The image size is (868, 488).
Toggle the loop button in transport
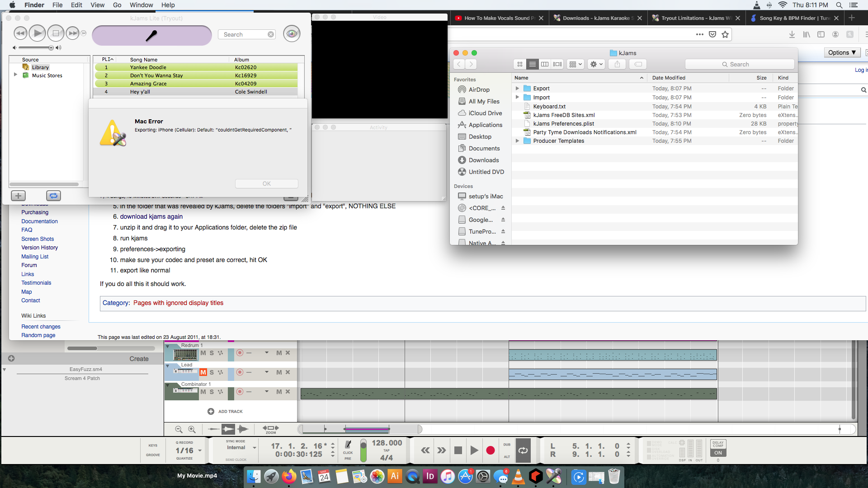click(523, 450)
